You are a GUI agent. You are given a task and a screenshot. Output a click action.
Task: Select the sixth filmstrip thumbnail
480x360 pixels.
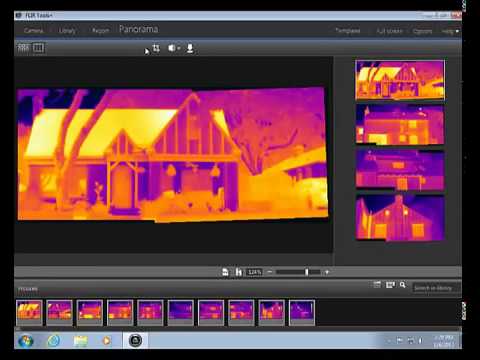pyautogui.click(x=181, y=312)
